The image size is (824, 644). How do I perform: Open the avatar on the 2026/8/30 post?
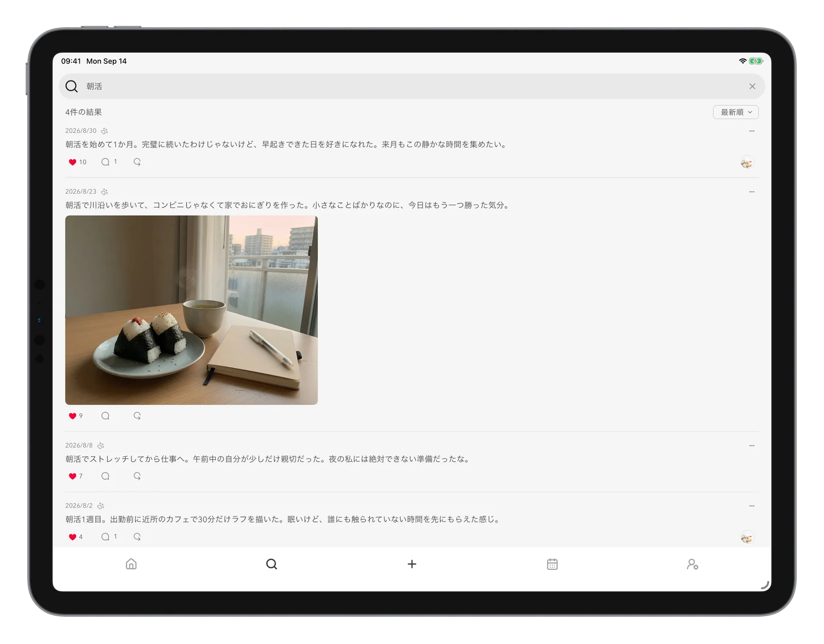pos(747,163)
